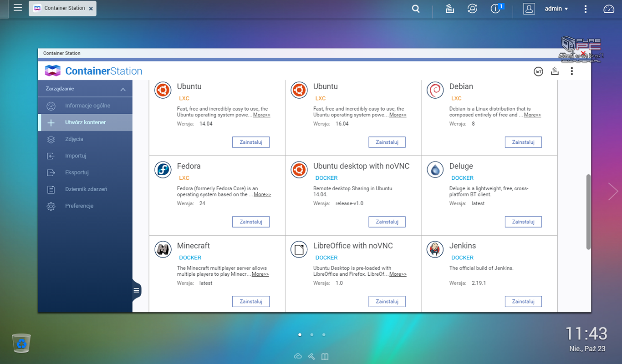Go to next desktop page arrow
Screen dimensions: 622x364
tap(613, 192)
